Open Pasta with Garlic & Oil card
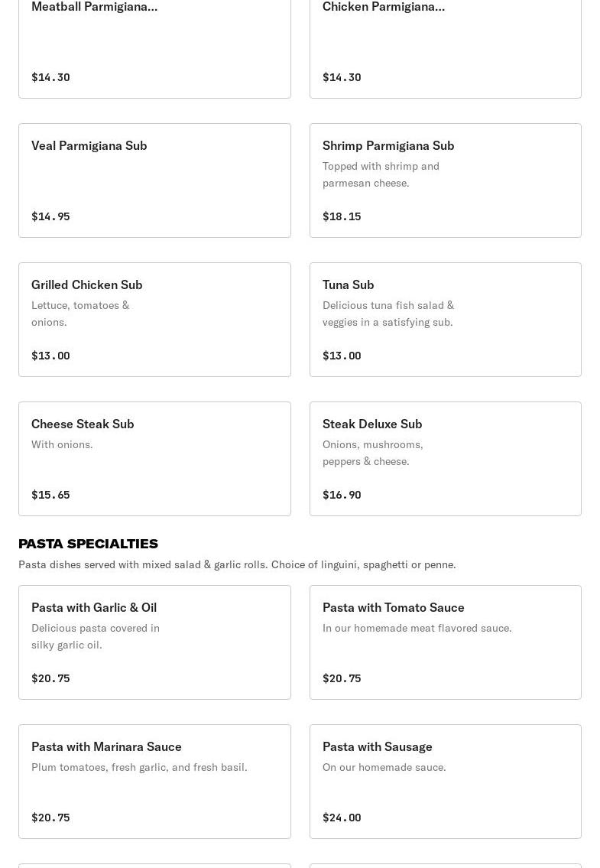 point(154,642)
